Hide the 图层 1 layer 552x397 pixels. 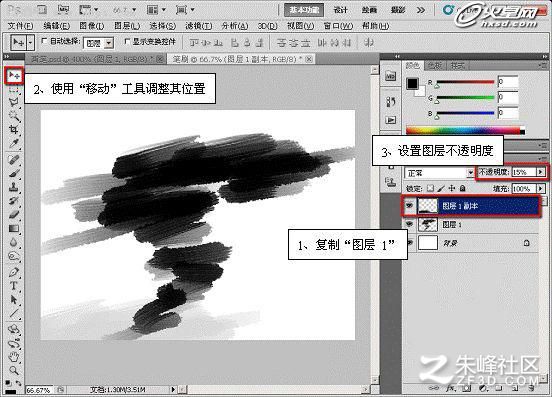click(409, 224)
